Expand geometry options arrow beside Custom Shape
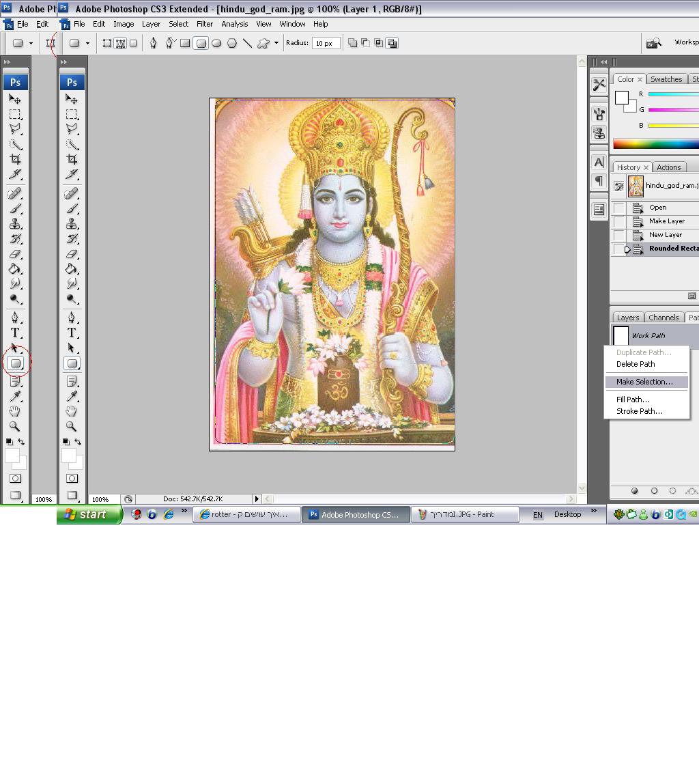699x784 pixels. pos(276,43)
